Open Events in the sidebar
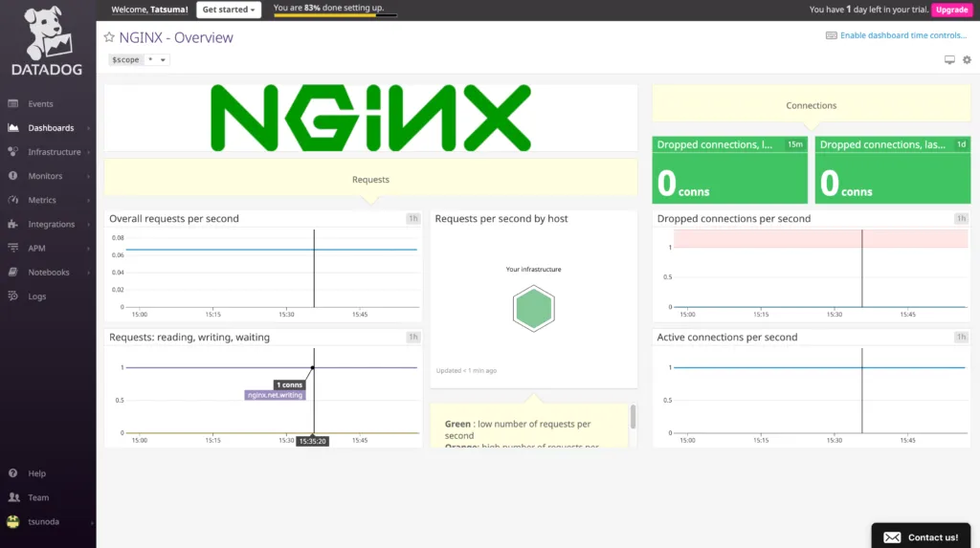This screenshot has width=980, height=548. pyautogui.click(x=40, y=103)
